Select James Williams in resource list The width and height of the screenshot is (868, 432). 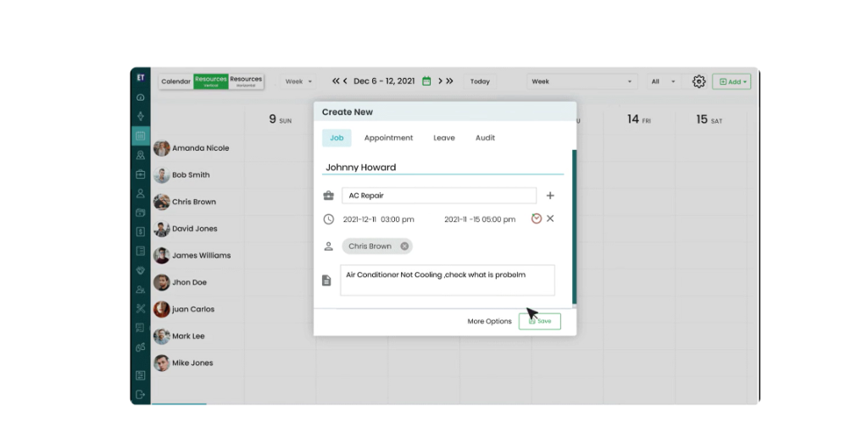tap(201, 256)
